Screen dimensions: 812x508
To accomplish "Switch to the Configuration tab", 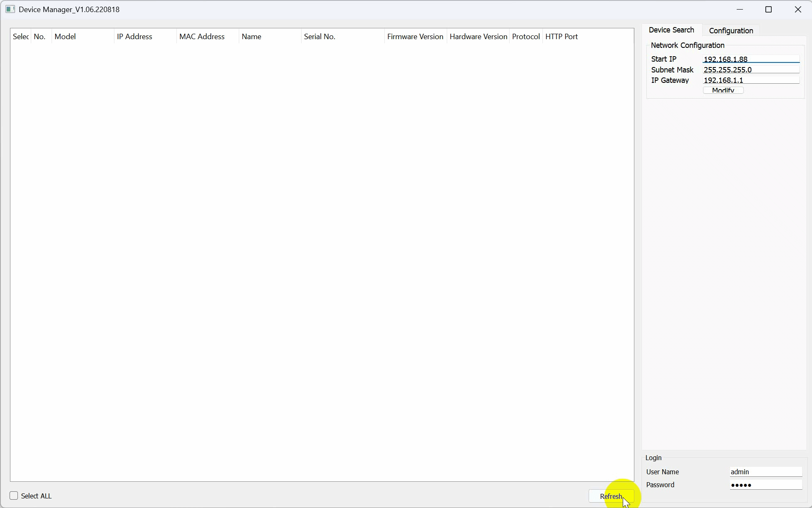I will pyautogui.click(x=731, y=30).
